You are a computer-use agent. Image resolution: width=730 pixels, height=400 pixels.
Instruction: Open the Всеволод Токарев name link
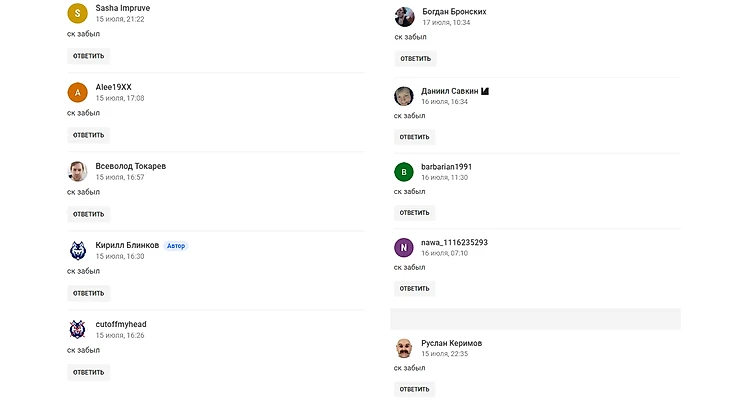131,166
